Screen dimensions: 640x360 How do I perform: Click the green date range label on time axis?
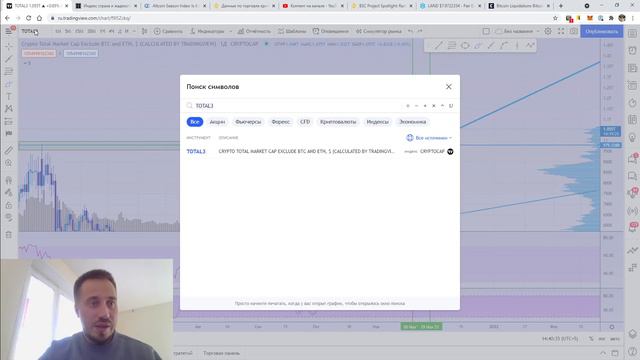tap(421, 327)
